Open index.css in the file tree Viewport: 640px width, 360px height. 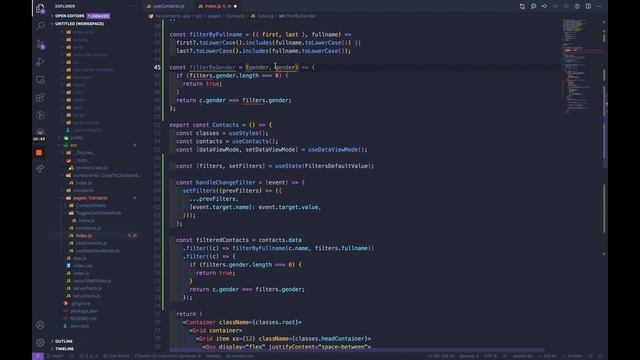[83, 266]
